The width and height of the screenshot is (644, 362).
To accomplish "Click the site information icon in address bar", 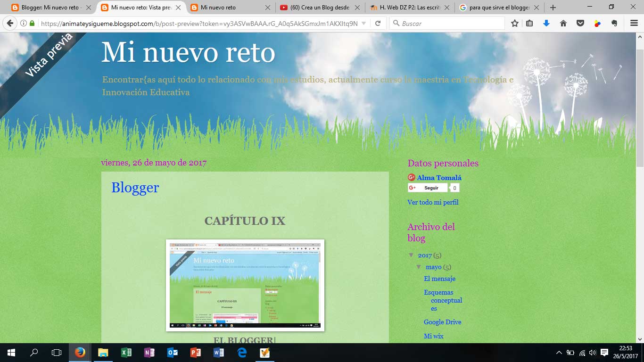I will pyautogui.click(x=22, y=22).
